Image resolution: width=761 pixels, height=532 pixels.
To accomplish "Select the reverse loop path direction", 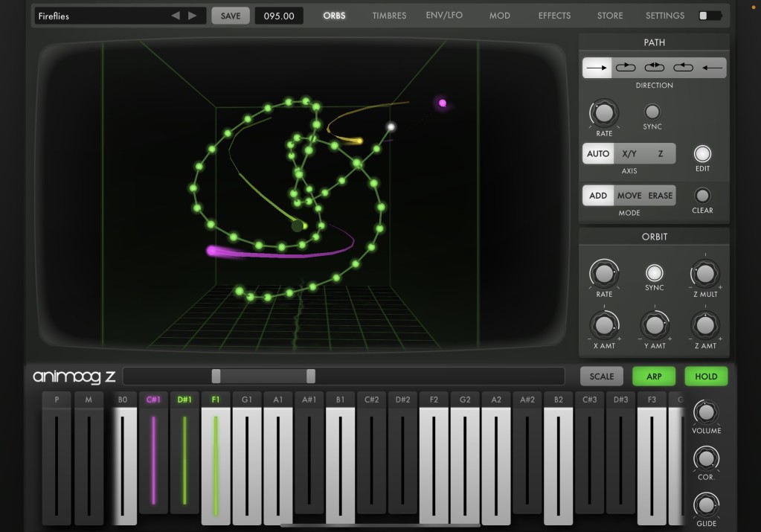I will point(683,68).
